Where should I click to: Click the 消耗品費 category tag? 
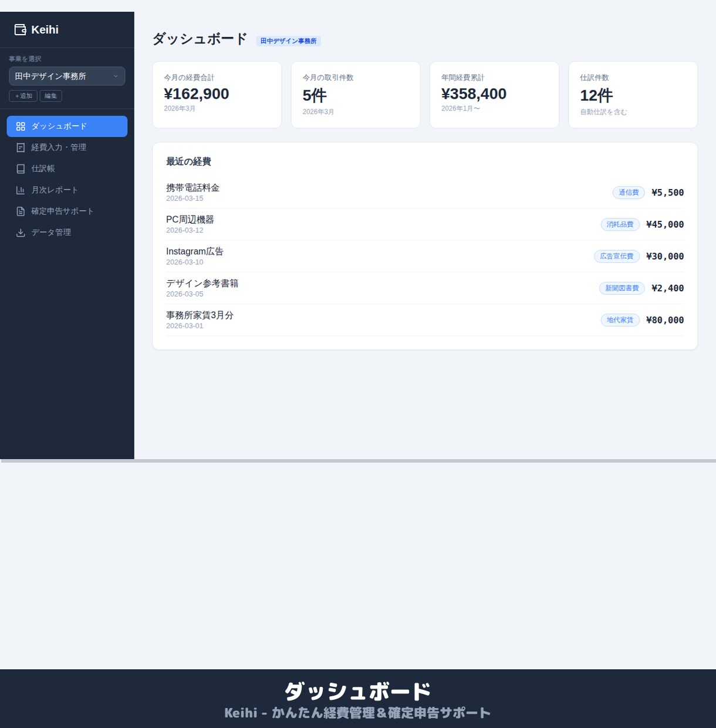[x=620, y=224]
